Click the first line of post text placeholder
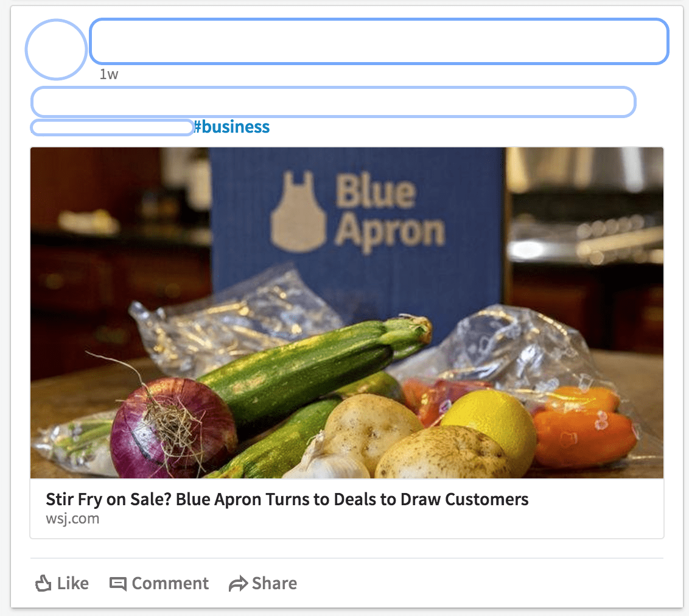The width and height of the screenshot is (689, 616). (334, 102)
